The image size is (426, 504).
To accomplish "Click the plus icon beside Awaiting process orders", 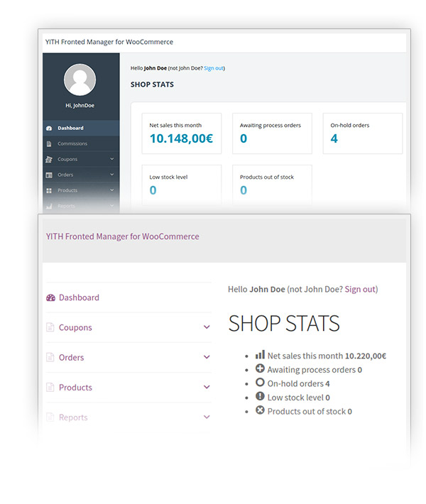I will [260, 369].
